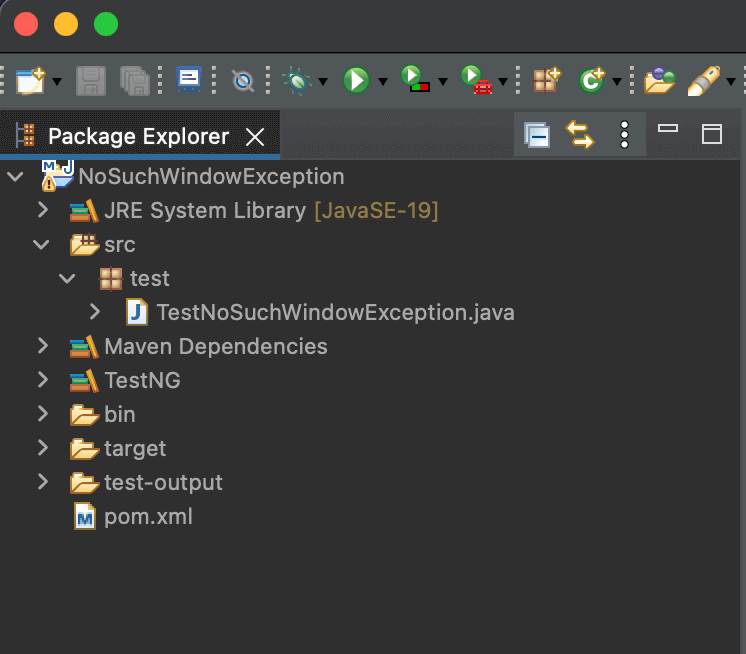The image size is (746, 654).
Task: Click the New Java Package icon
Action: point(547,80)
